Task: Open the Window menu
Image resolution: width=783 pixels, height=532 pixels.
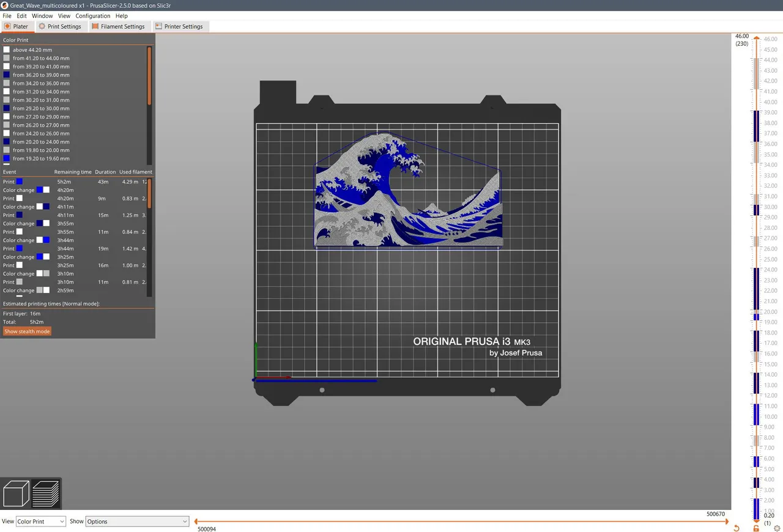Action: coord(42,16)
